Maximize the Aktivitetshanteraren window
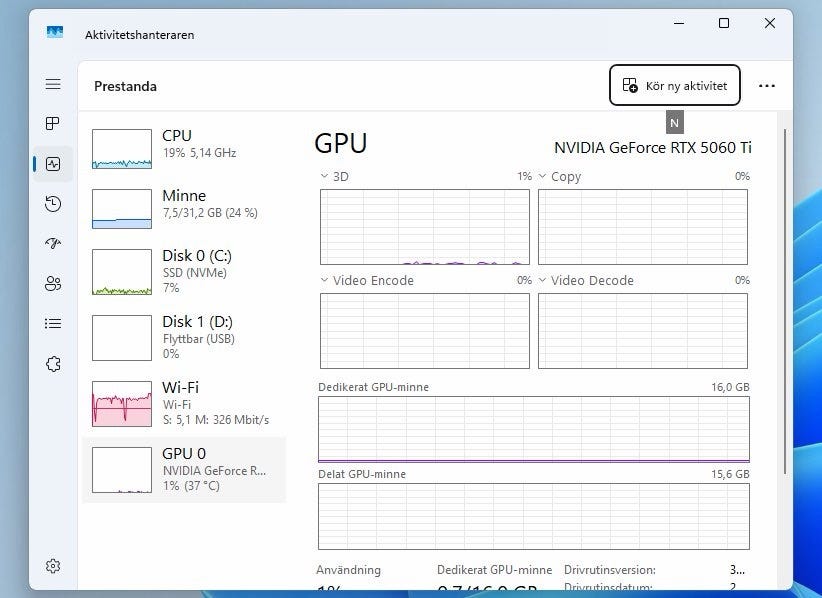Viewport: 822px width, 598px height. pos(724,23)
